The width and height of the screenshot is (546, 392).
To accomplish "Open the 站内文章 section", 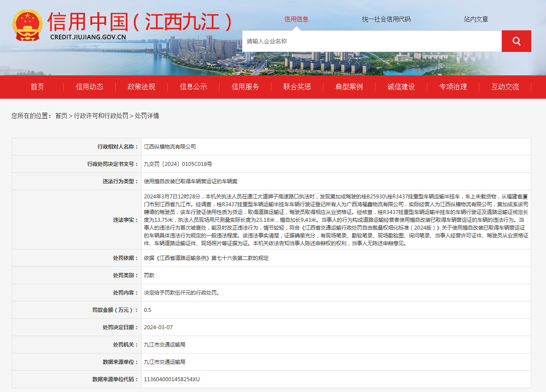I will click(x=477, y=19).
